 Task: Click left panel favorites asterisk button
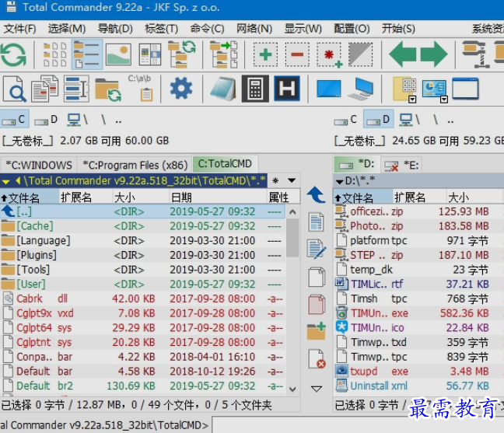(x=275, y=180)
